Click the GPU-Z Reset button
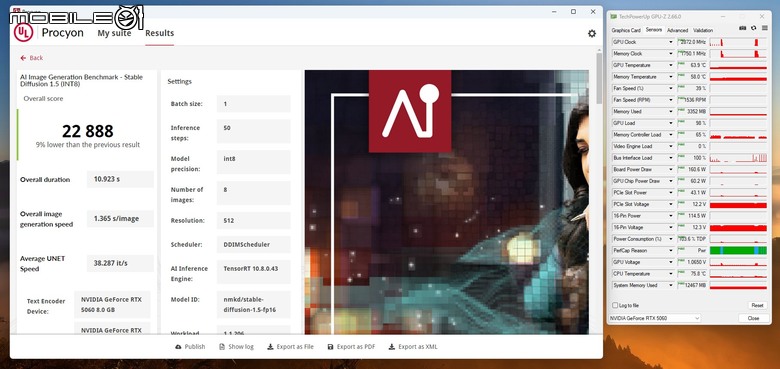This screenshot has height=369, width=780. pyautogui.click(x=757, y=305)
